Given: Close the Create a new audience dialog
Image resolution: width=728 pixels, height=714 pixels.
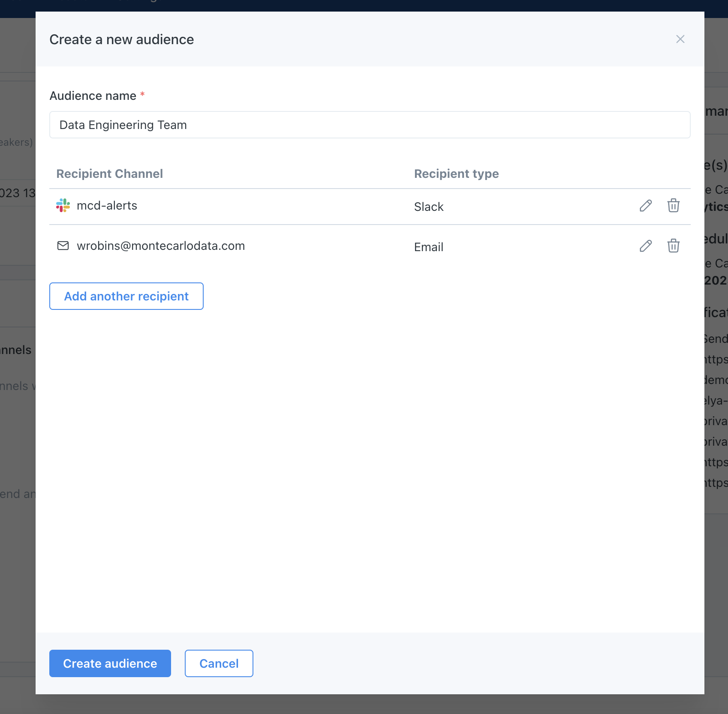Looking at the screenshot, I should click(680, 39).
